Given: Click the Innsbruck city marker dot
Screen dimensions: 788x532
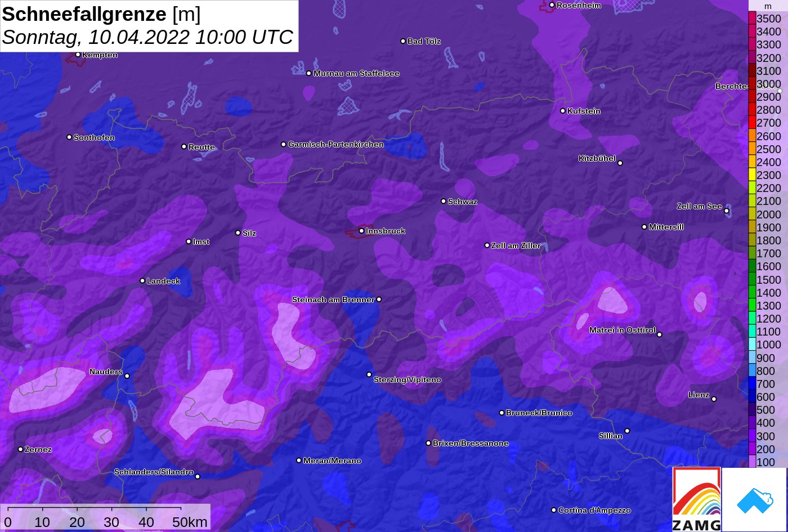Looking at the screenshot, I should click(361, 231).
